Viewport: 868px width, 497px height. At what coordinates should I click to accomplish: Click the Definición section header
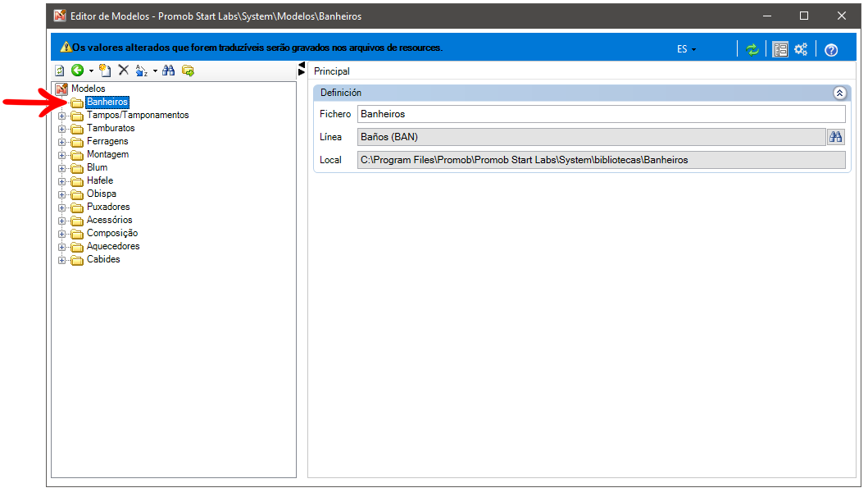tap(582, 93)
